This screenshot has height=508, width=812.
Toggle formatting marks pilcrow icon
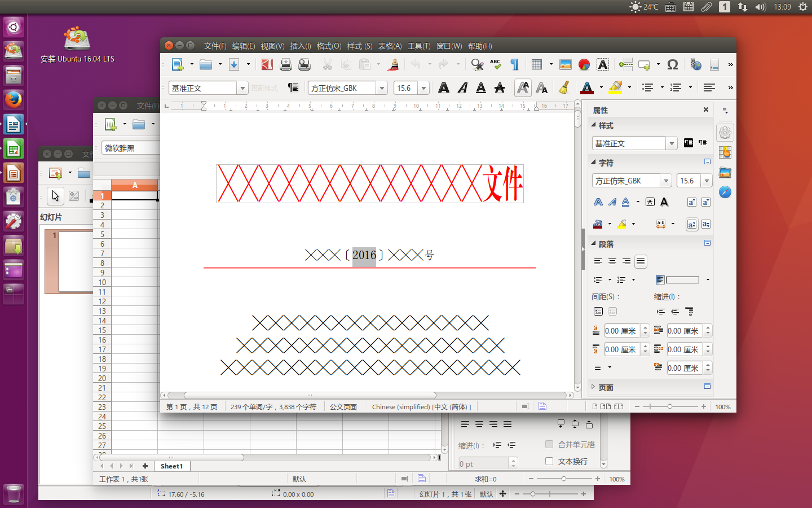click(x=514, y=65)
